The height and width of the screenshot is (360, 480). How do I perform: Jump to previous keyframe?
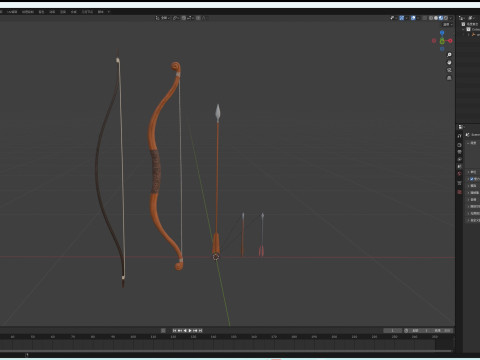(x=180, y=330)
